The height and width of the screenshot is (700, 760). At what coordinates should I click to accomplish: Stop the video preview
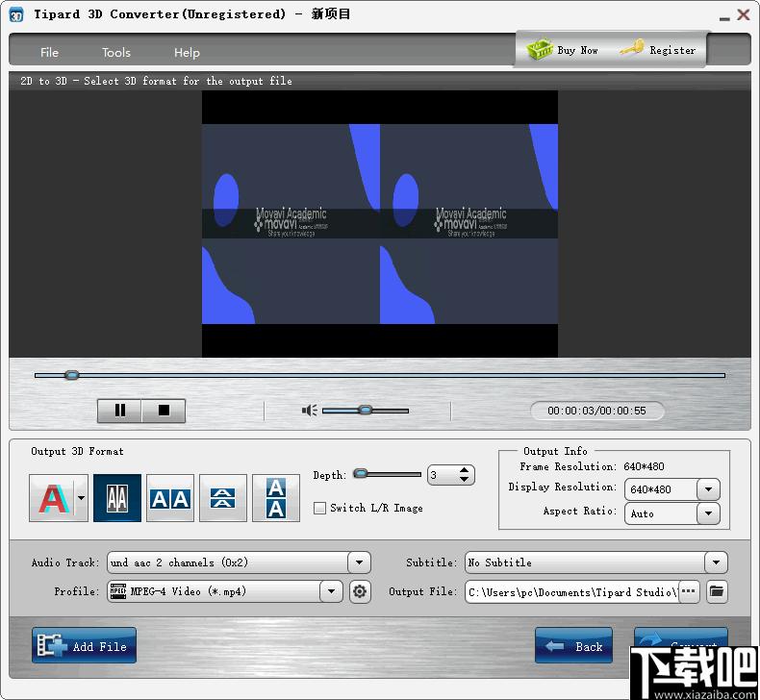164,411
